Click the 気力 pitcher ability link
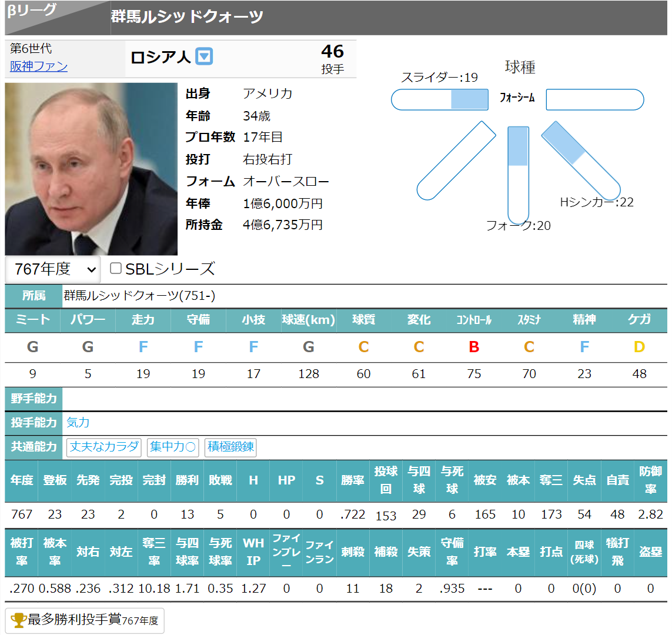Image resolution: width=672 pixels, height=635 pixels. click(78, 422)
